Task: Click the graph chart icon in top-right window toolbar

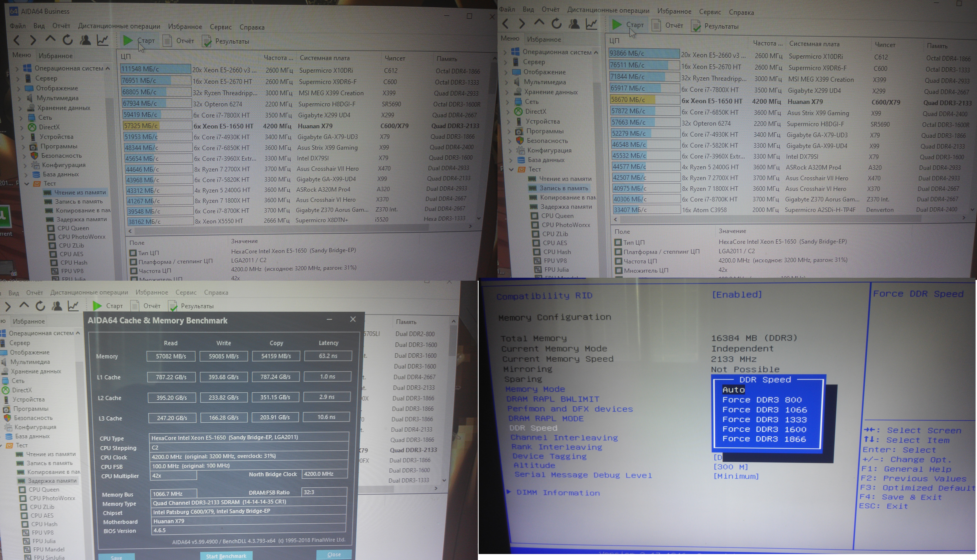Action: point(591,24)
